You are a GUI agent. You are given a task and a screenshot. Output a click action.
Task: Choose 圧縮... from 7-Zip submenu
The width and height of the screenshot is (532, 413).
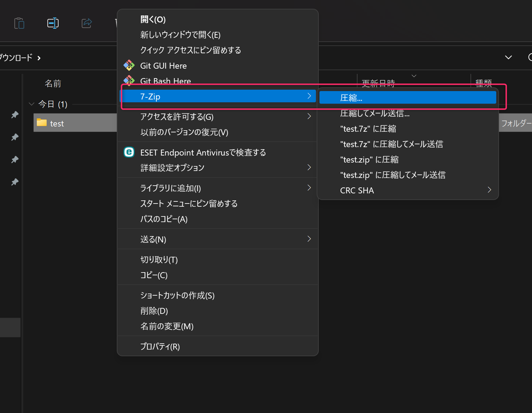coord(407,98)
